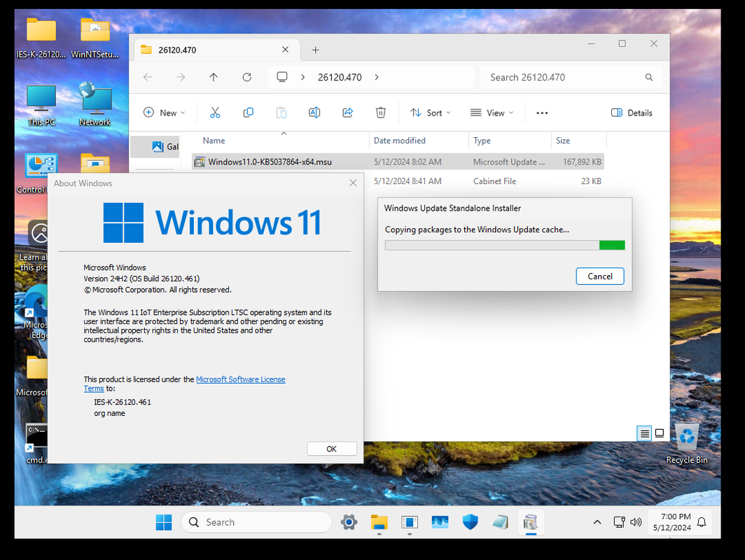The width and height of the screenshot is (745, 560).
Task: Open the Windows Update installer taskbar icon
Action: coord(531,522)
